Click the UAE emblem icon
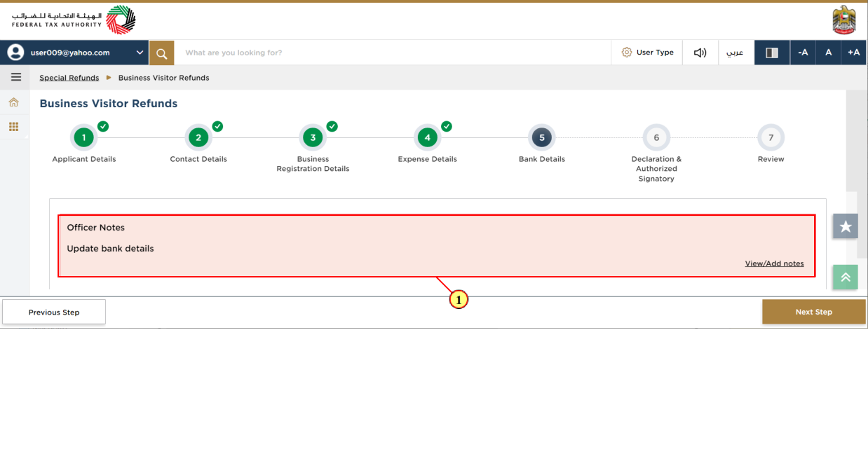The height and width of the screenshot is (454, 868). (843, 20)
